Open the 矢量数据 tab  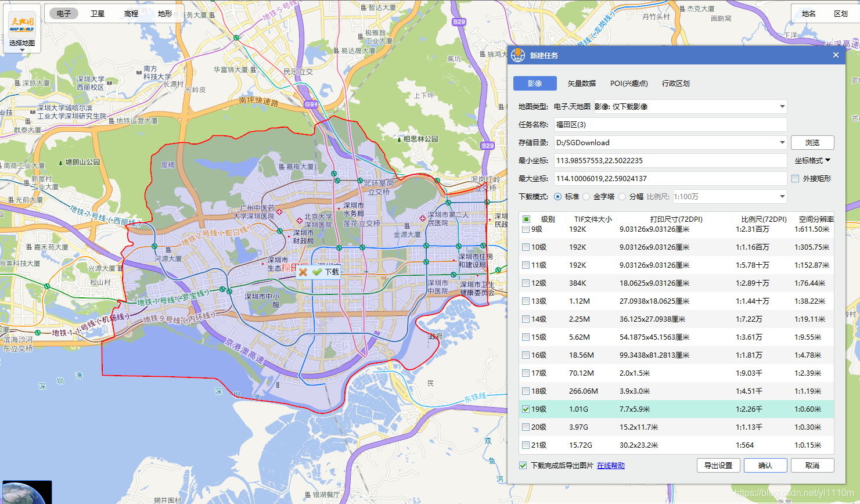coord(581,83)
